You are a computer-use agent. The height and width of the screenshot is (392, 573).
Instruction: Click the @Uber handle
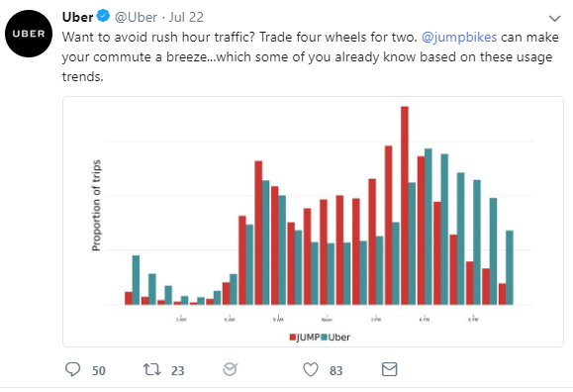(136, 17)
